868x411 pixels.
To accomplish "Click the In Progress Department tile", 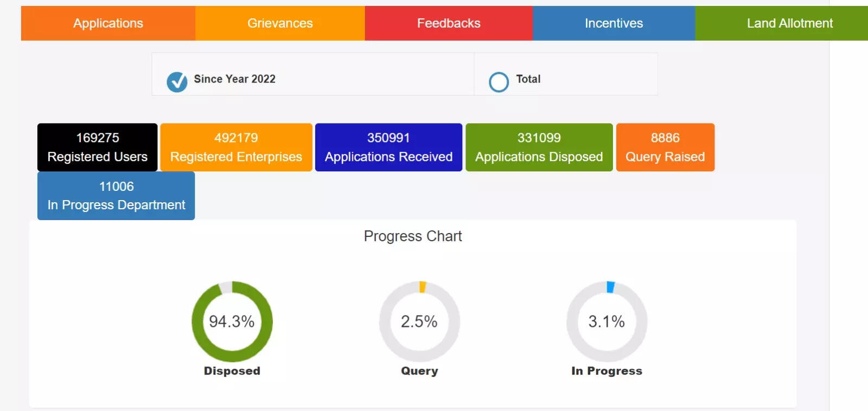I will 116,196.
